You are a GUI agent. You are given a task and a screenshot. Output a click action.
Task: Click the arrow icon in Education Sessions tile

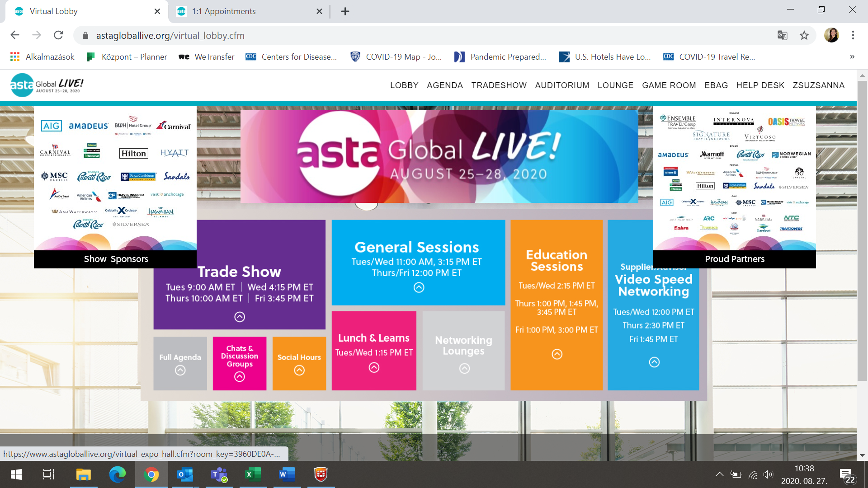557,354
